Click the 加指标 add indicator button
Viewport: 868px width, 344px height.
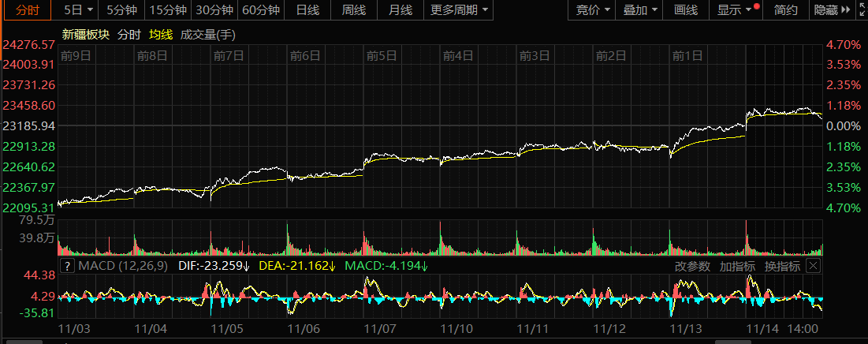(737, 266)
